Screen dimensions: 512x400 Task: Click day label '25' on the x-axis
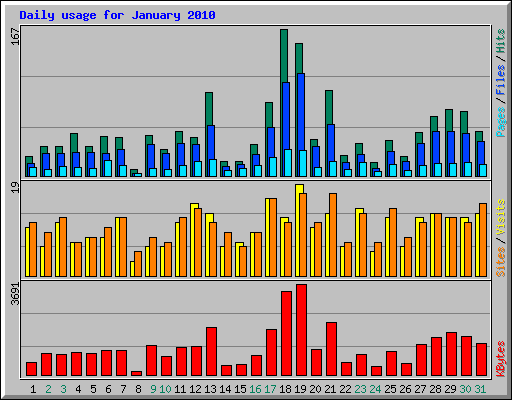(x=390, y=389)
